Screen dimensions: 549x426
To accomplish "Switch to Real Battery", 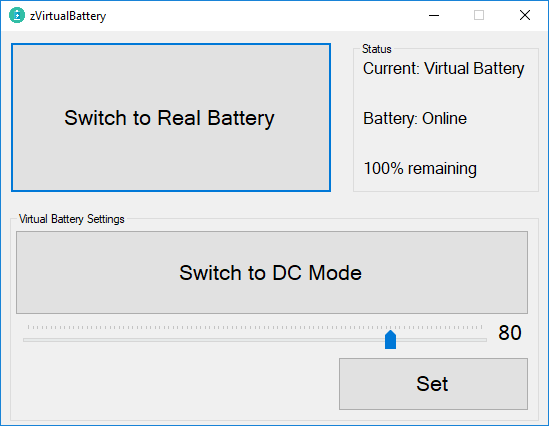I will click(171, 118).
